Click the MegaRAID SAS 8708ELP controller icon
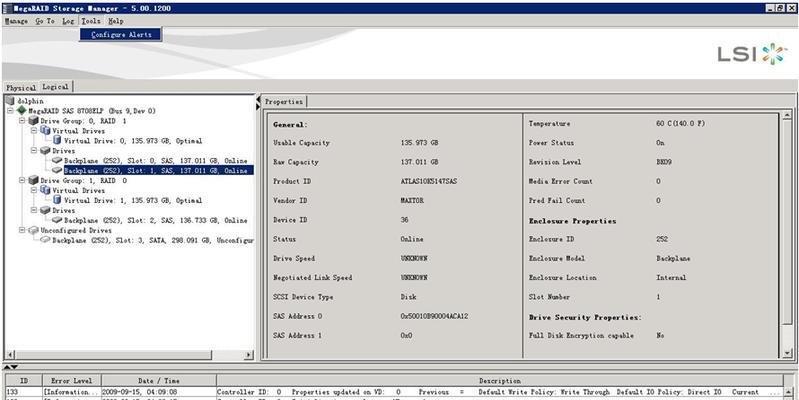Image resolution: width=799 pixels, height=400 pixels. point(21,111)
